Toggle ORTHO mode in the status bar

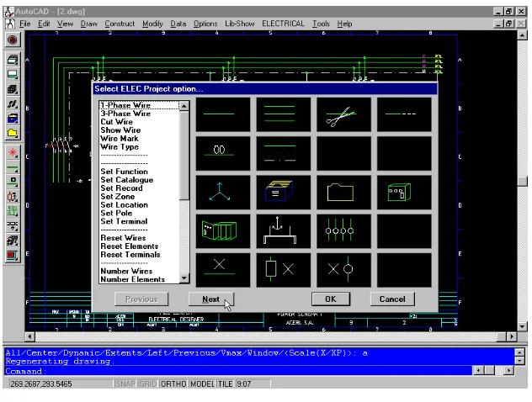(173, 384)
